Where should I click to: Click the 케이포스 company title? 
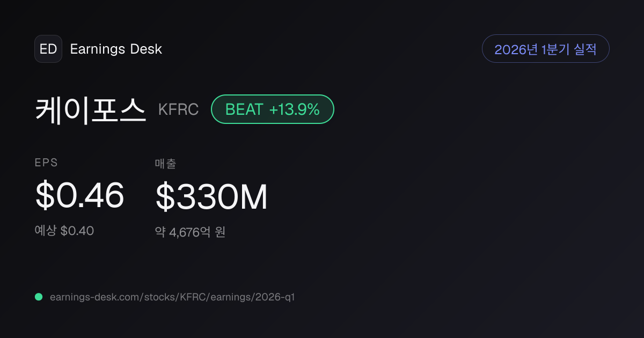[x=91, y=109]
